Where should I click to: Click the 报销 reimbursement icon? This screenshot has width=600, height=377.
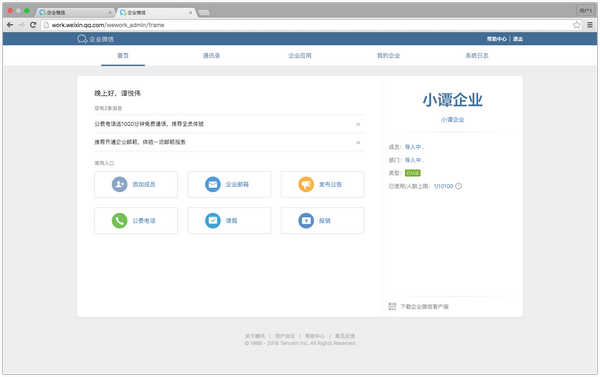pyautogui.click(x=306, y=221)
